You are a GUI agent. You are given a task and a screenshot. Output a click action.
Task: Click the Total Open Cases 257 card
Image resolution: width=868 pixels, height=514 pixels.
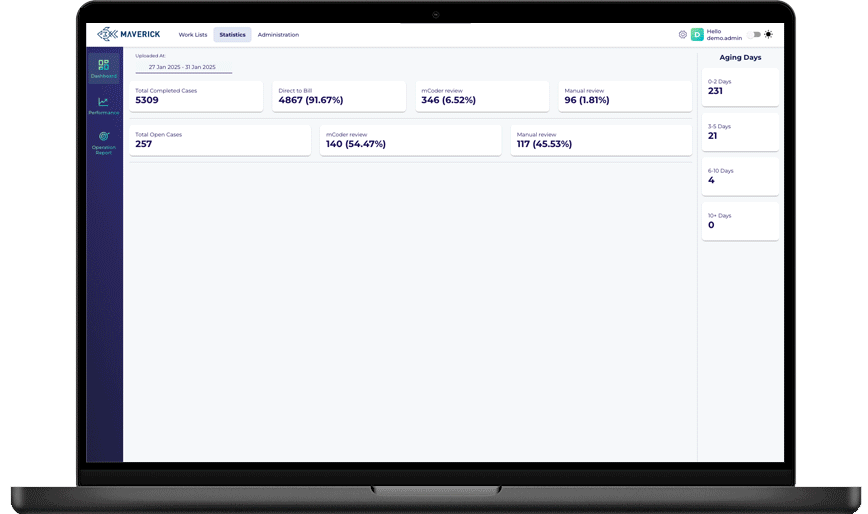(x=220, y=140)
